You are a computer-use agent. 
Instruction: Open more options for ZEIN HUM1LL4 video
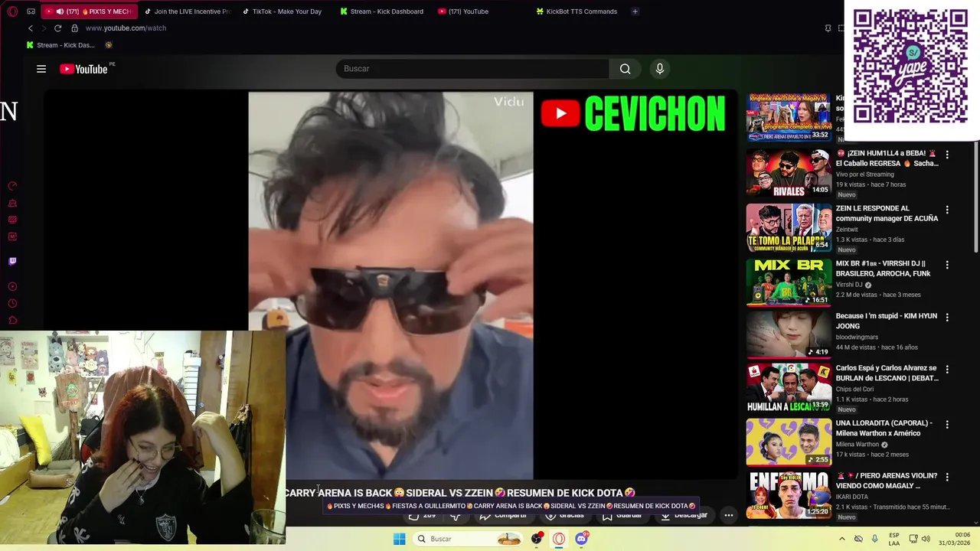point(947,155)
